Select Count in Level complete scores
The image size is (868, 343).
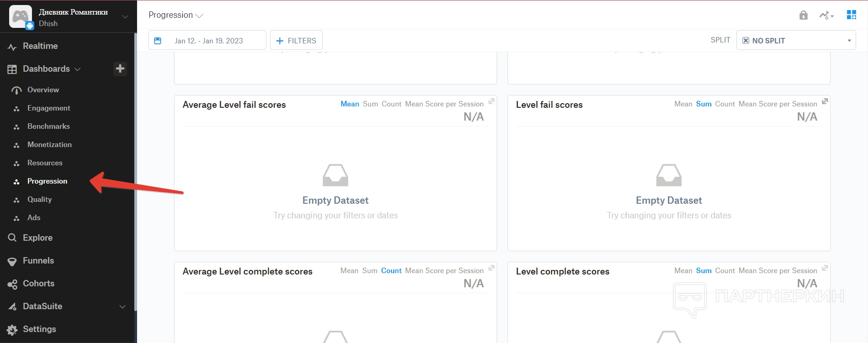click(725, 271)
